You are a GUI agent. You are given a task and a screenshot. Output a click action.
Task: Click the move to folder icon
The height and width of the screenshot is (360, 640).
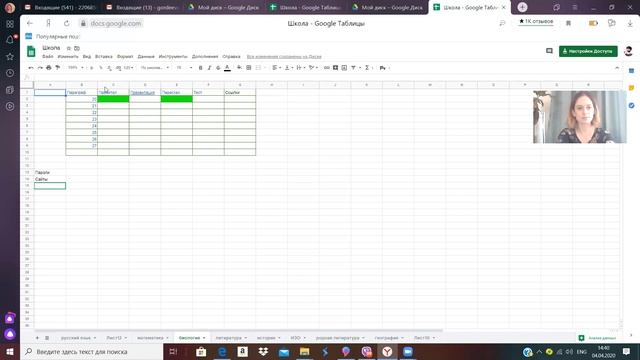[x=77, y=48]
